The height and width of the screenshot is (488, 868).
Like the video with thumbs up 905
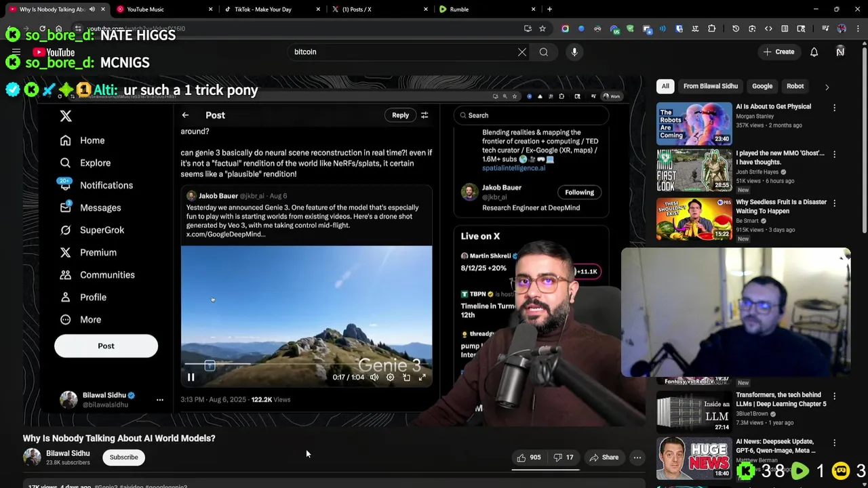(529, 457)
